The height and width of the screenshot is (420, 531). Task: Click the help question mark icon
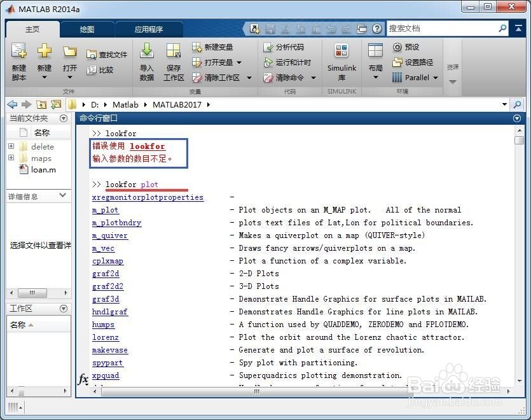click(377, 29)
